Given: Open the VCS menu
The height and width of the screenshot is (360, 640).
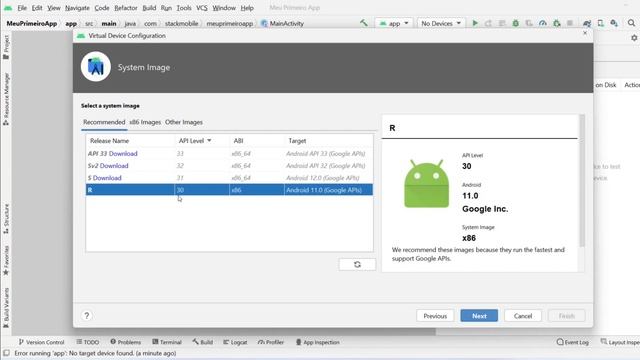Looking at the screenshot, I should 202,8.
